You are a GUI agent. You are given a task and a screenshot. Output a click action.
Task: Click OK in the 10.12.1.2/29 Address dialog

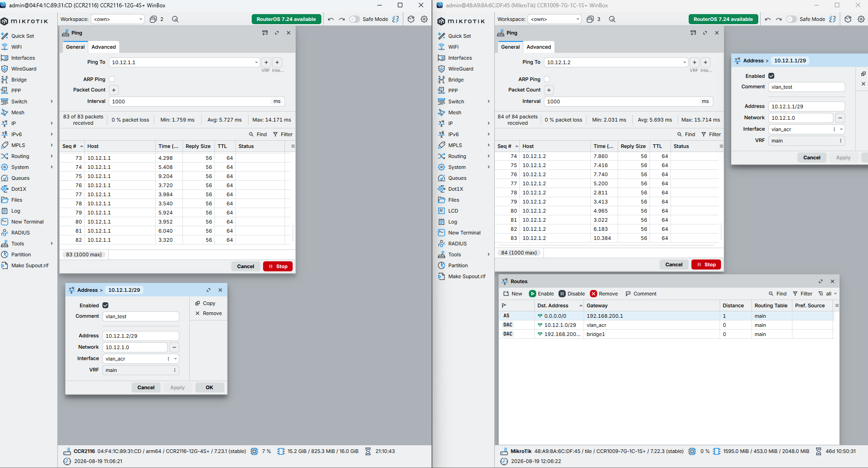pos(209,387)
